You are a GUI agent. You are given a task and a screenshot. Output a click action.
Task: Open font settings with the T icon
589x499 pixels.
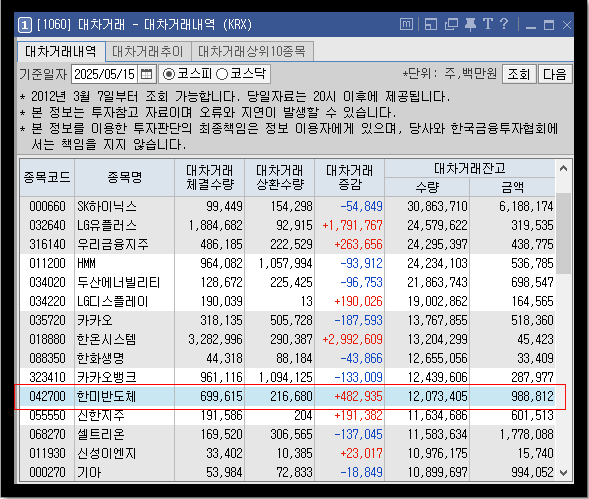(488, 24)
